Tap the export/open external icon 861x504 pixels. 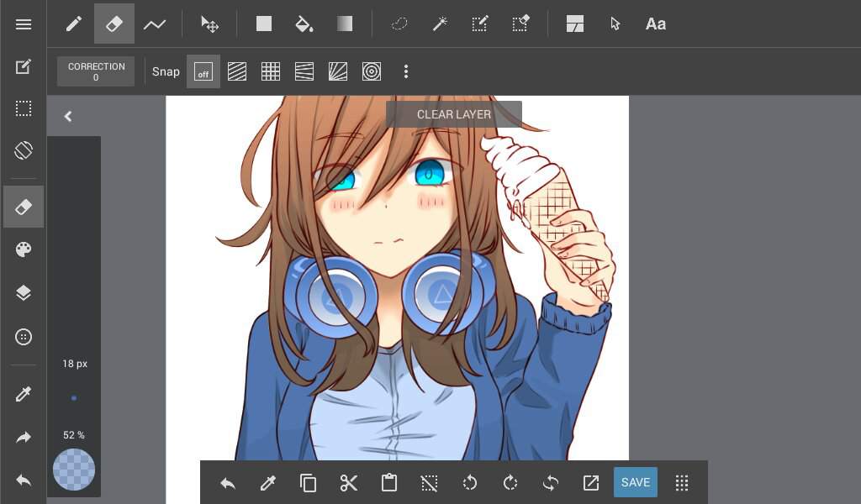591,483
